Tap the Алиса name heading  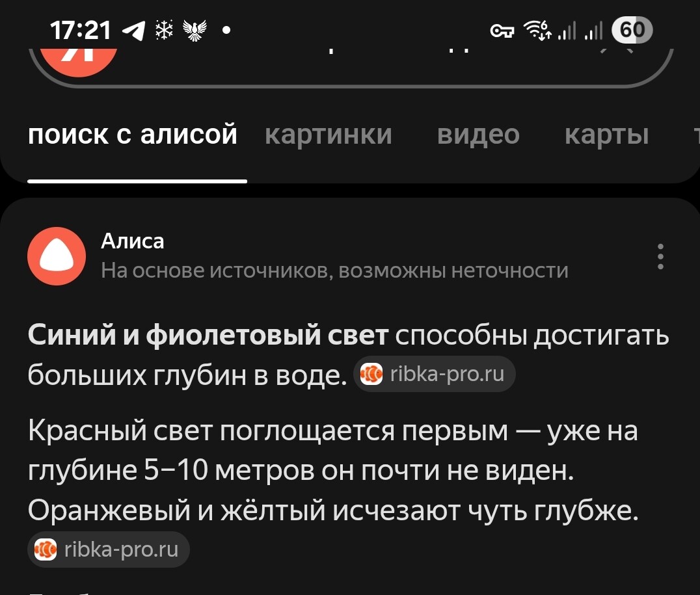[x=133, y=241]
